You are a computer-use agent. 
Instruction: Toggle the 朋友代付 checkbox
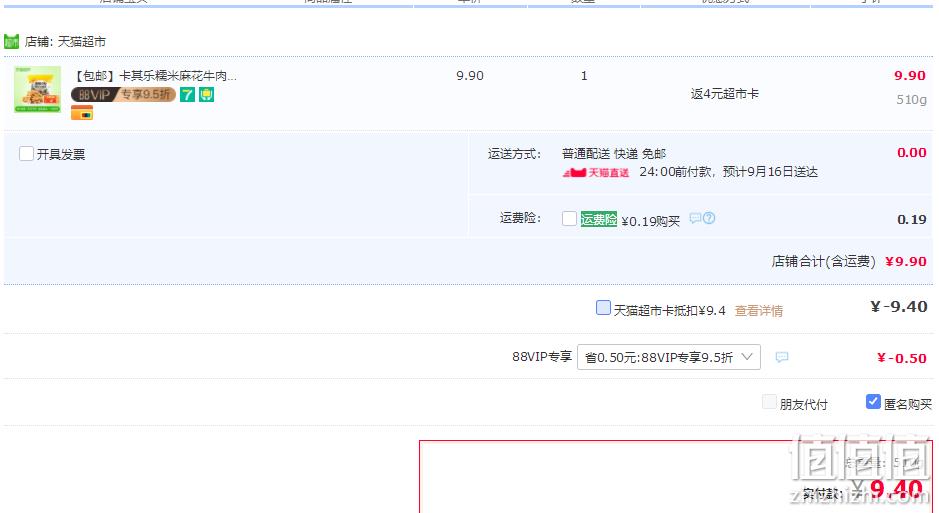769,402
